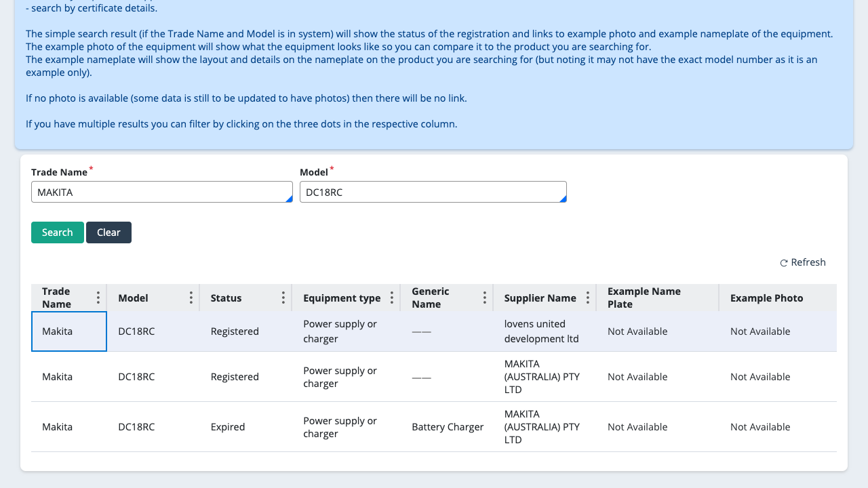The image size is (868, 488).
Task: Select the Expired Makita result row
Action: point(271,426)
